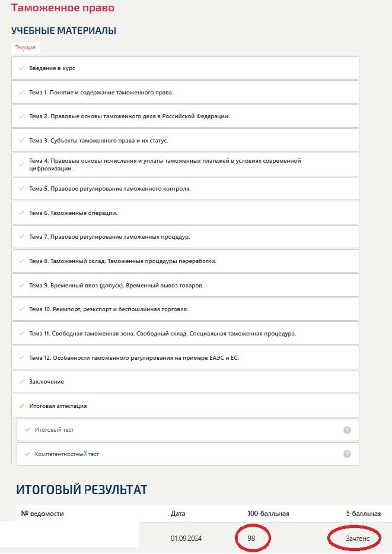Click help icon beside Компетентностный тест
The height and width of the screenshot is (554, 392).
coord(347,454)
